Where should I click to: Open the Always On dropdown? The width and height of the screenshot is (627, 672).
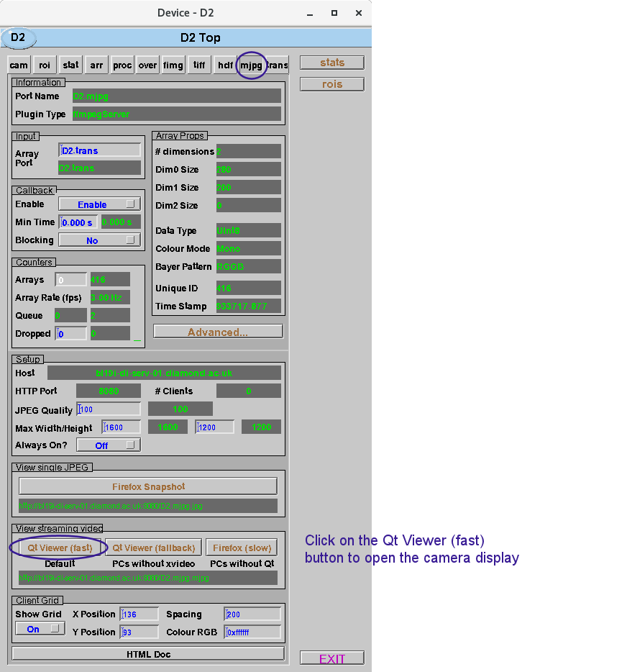(109, 445)
